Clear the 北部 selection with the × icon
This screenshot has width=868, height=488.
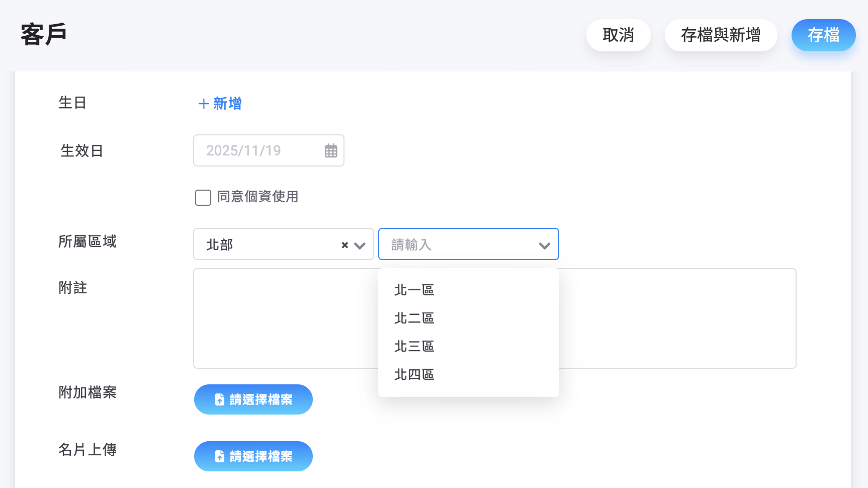344,245
